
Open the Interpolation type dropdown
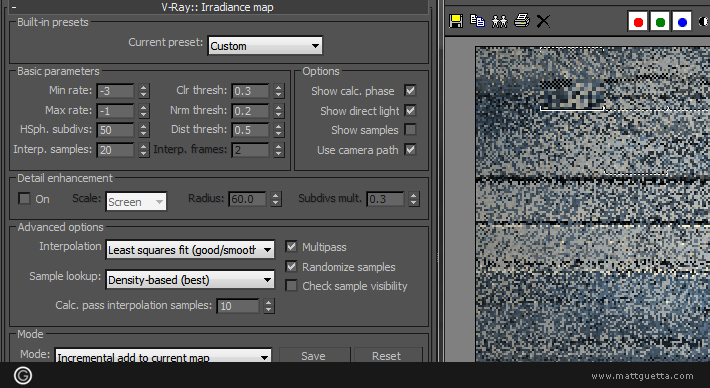[x=190, y=250]
